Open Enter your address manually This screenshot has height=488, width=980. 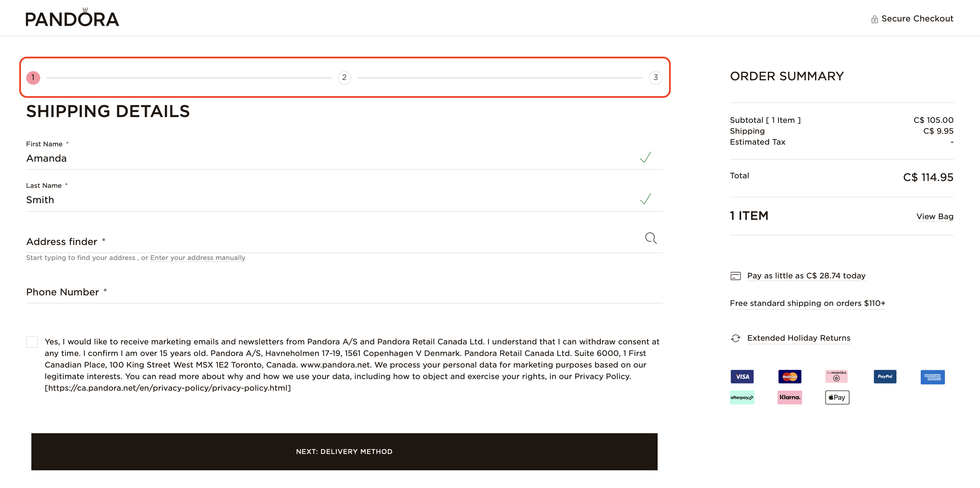click(x=198, y=258)
